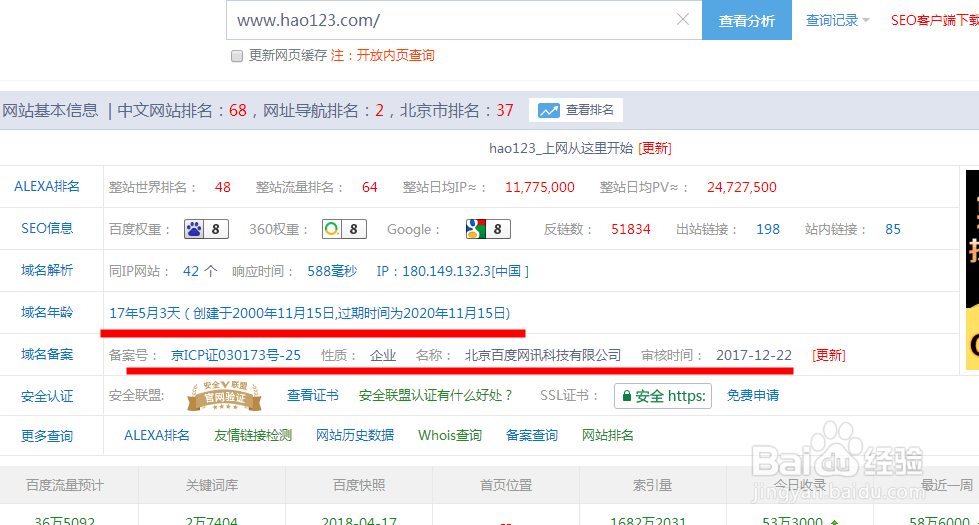
Task: Click the chart icon beside 查看排名
Action: point(549,110)
